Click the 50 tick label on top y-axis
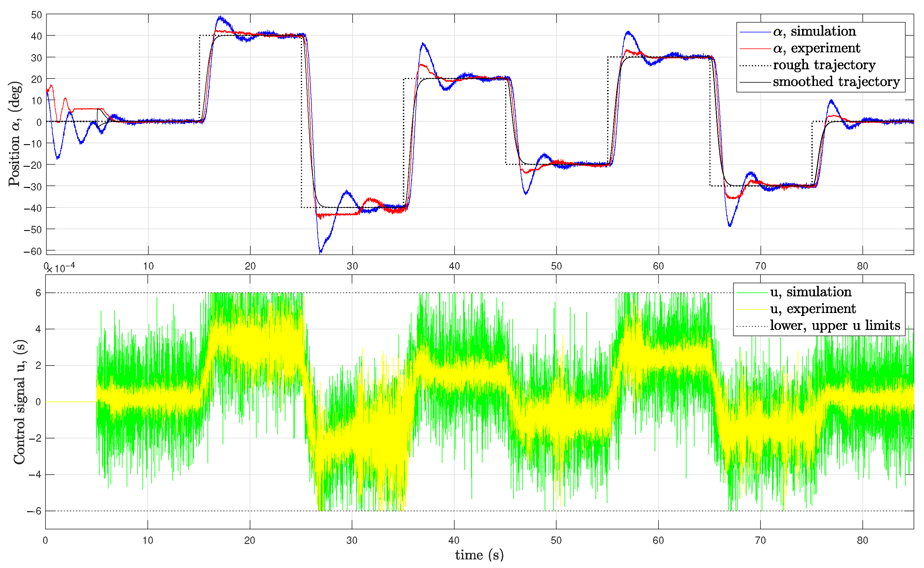The image size is (924, 568). point(37,15)
